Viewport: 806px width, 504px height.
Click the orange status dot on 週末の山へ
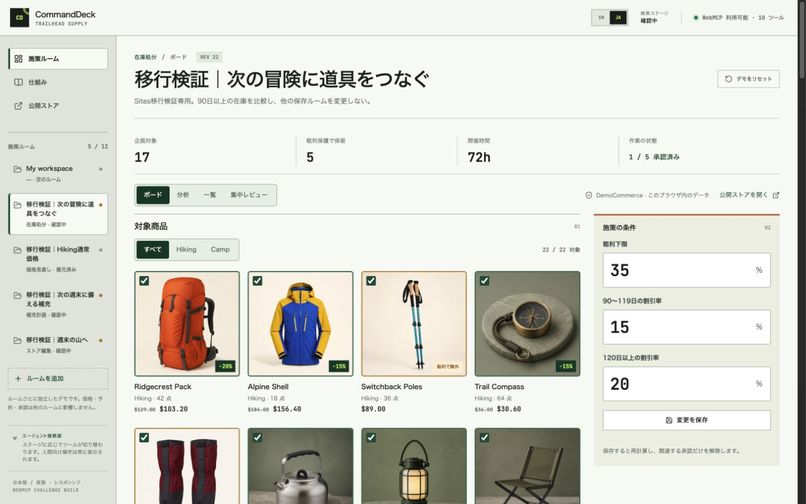(101, 340)
